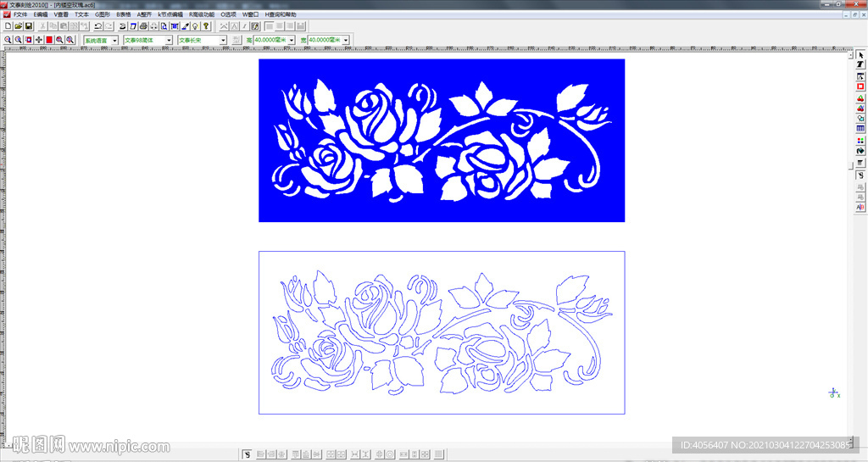This screenshot has width=868, height=462.
Task: Click the print icon in toolbar
Action: (x=143, y=26)
